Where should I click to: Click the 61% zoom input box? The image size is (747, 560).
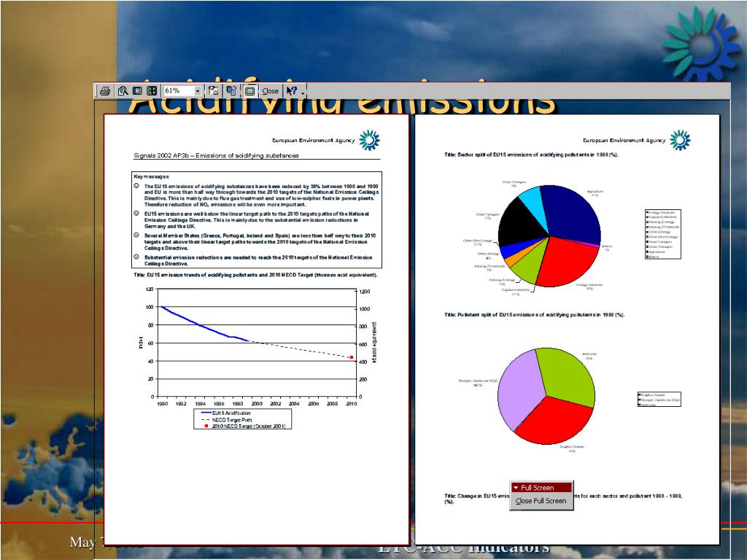click(x=179, y=90)
